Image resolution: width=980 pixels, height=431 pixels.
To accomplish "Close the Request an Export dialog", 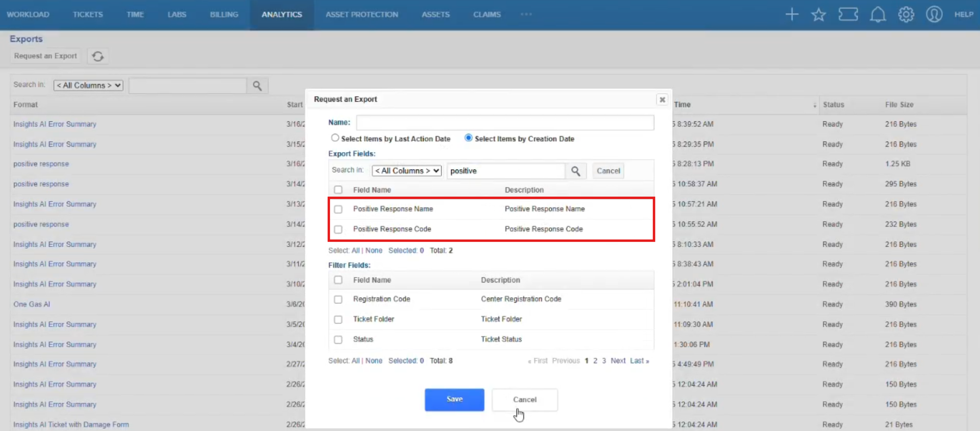I will point(662,99).
